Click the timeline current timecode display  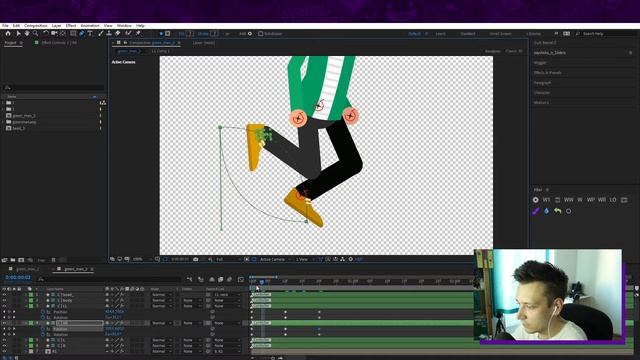tap(18, 278)
